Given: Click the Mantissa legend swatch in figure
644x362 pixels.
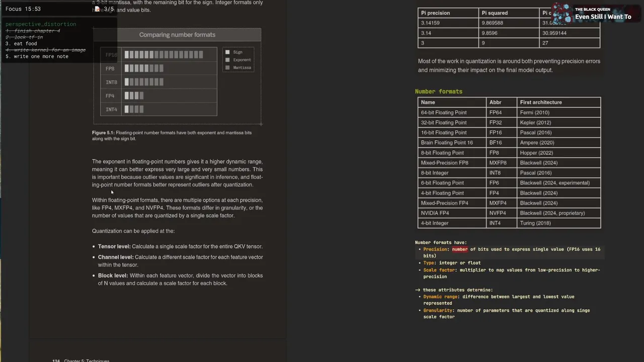Looking at the screenshot, I should pyautogui.click(x=227, y=67).
